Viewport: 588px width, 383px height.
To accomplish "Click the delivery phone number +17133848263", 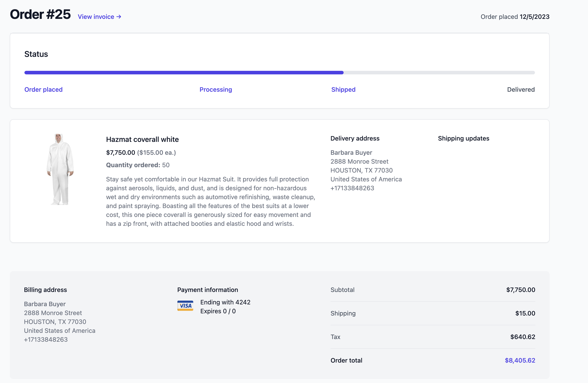I will point(352,188).
